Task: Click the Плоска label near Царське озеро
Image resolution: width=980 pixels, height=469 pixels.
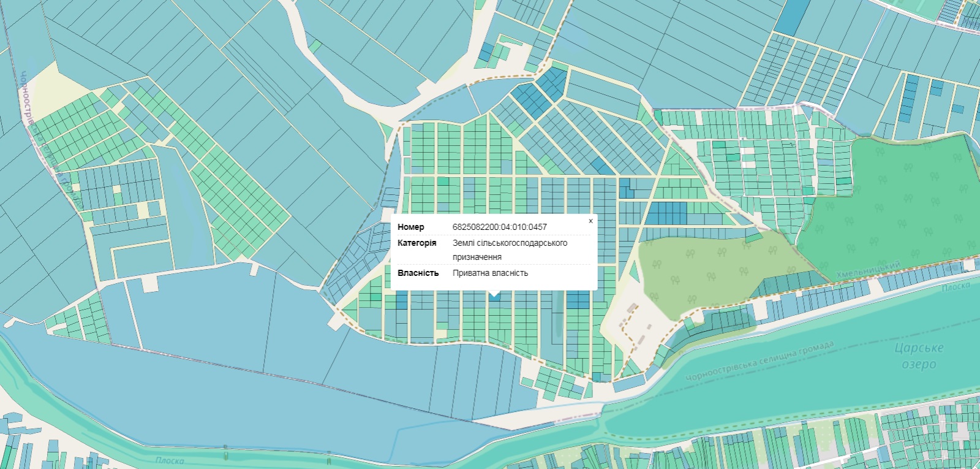Action: pyautogui.click(x=956, y=286)
